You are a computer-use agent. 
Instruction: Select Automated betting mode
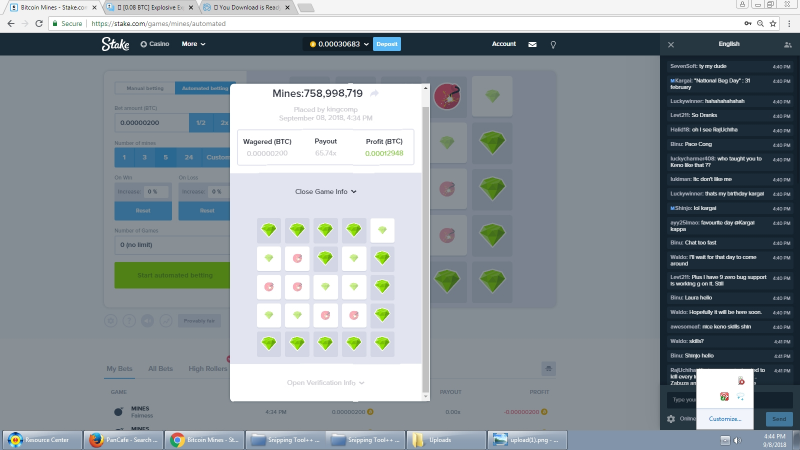[205, 88]
